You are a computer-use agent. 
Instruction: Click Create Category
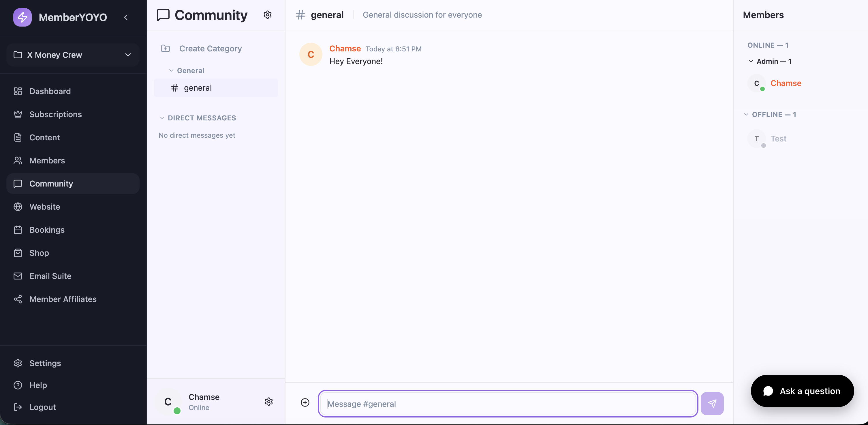click(x=210, y=48)
